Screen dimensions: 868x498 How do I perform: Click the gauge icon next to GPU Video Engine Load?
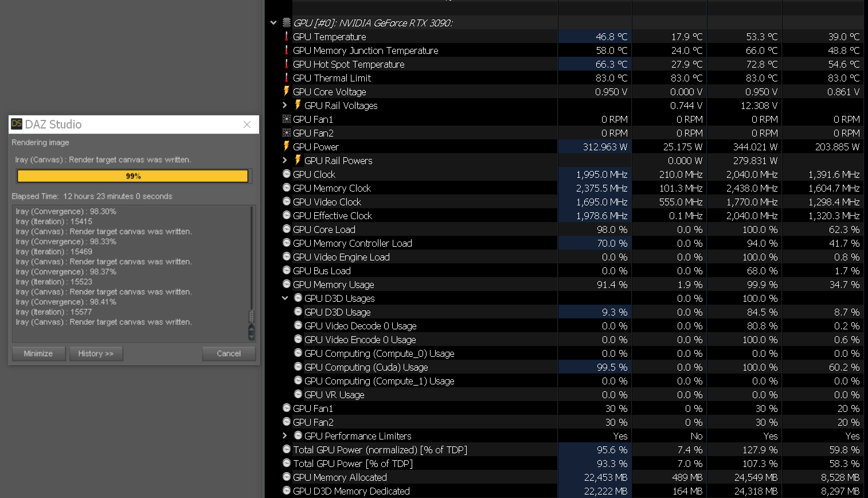coord(287,256)
